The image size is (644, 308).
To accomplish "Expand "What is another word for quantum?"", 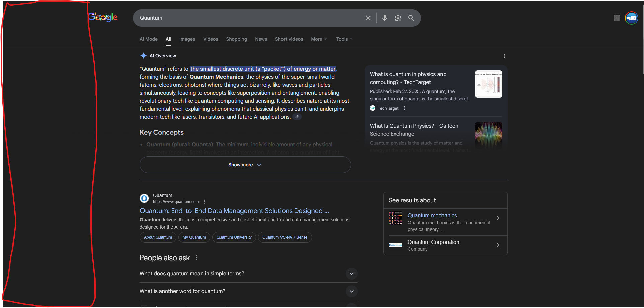I will (352, 291).
